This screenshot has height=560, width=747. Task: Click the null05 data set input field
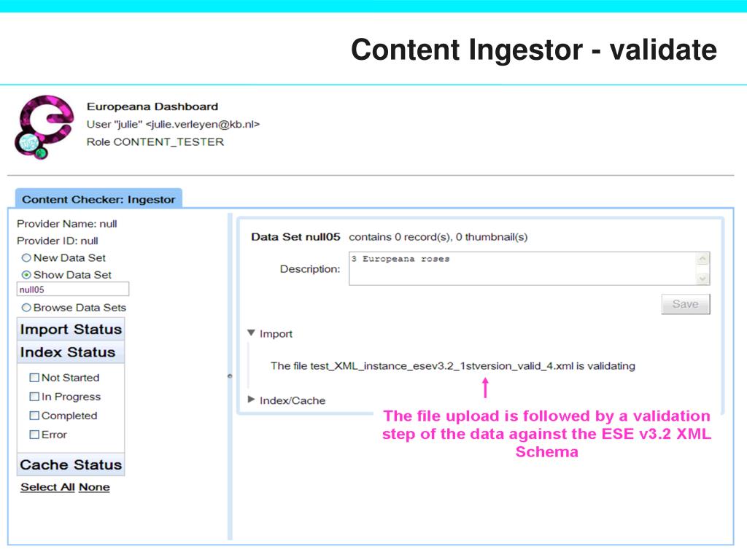[73, 289]
